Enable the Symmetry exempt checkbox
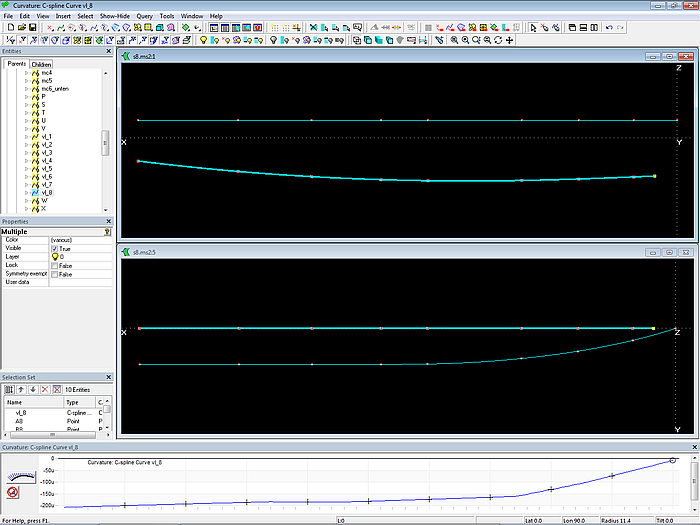 click(x=54, y=274)
